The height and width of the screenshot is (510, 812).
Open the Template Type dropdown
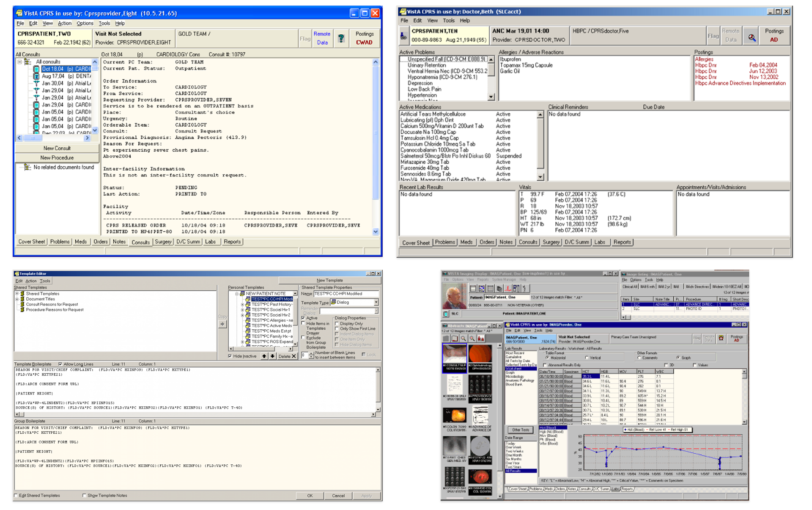click(376, 303)
